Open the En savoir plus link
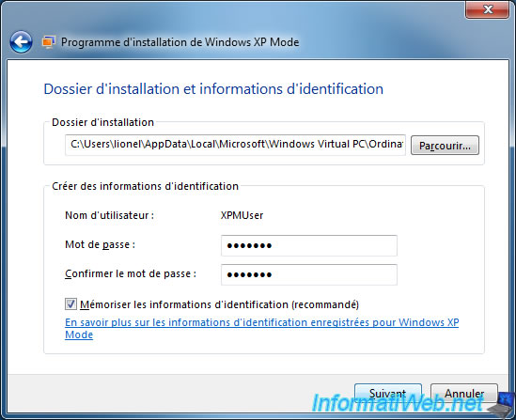The image size is (516, 420). (262, 328)
